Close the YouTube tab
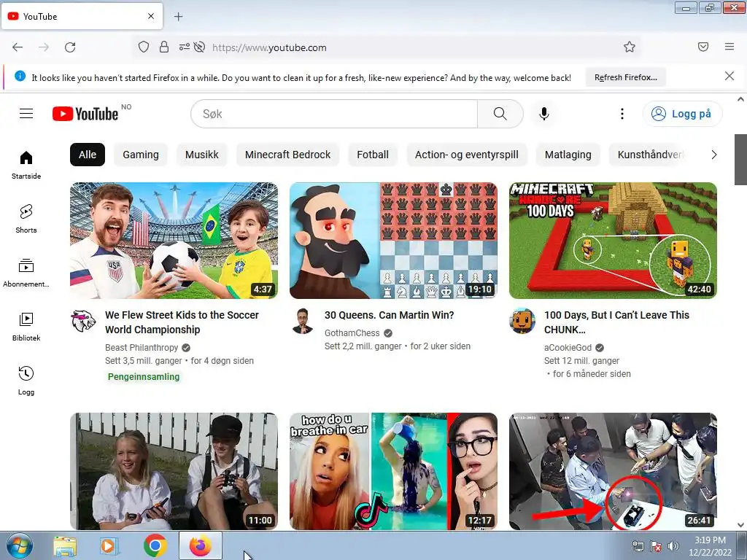Image resolution: width=747 pixels, height=560 pixels. pos(151,16)
